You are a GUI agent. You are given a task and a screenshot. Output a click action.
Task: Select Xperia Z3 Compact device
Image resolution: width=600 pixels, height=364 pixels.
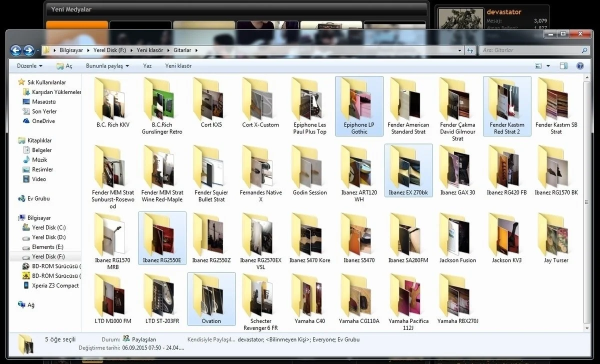click(x=55, y=285)
